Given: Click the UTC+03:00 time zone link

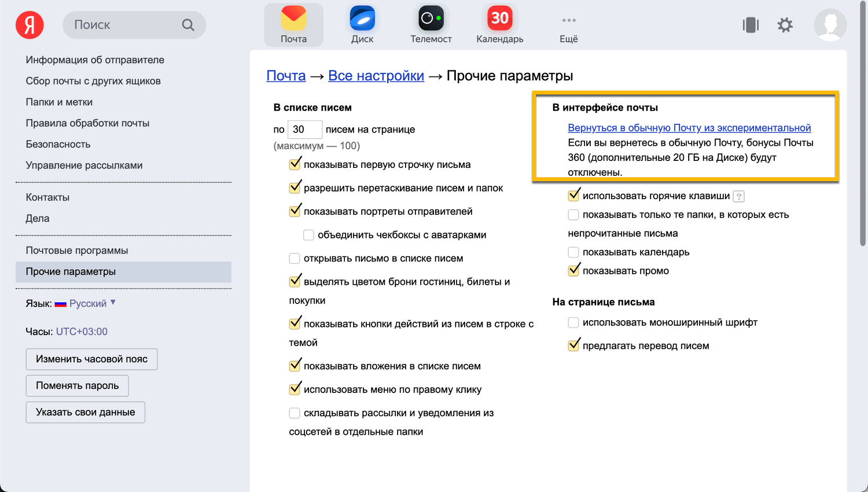Looking at the screenshot, I should pos(82,332).
